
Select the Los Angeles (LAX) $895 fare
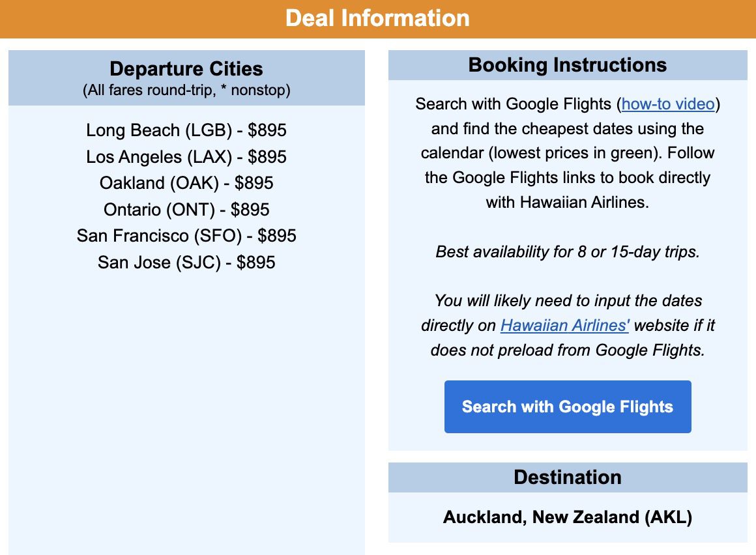(186, 157)
